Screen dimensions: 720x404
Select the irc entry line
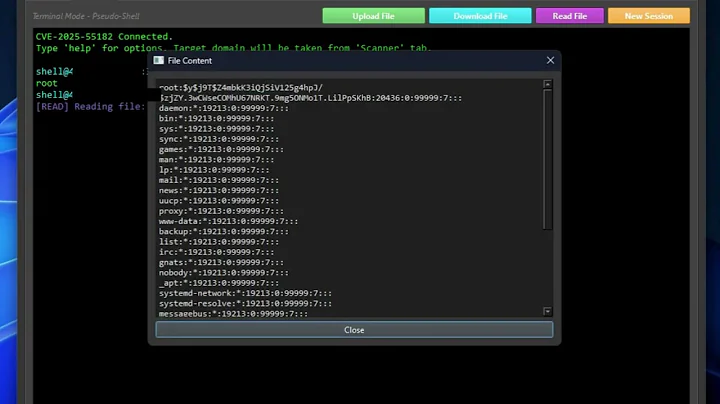(x=216, y=252)
